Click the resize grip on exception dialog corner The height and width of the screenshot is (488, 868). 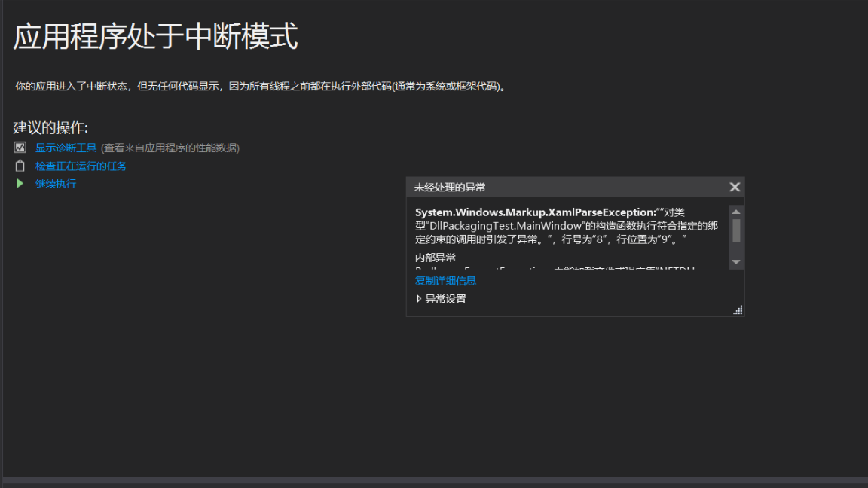pos(738,310)
